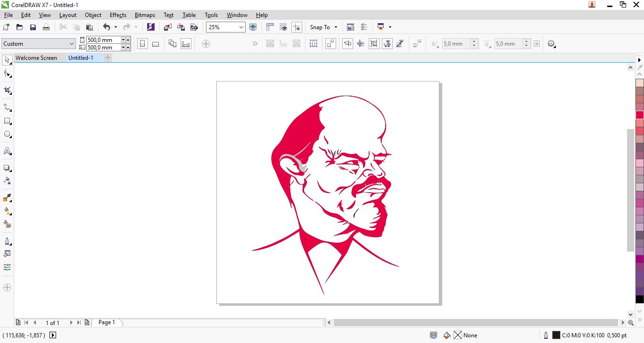Set page orientation to Portrait

pos(142,44)
